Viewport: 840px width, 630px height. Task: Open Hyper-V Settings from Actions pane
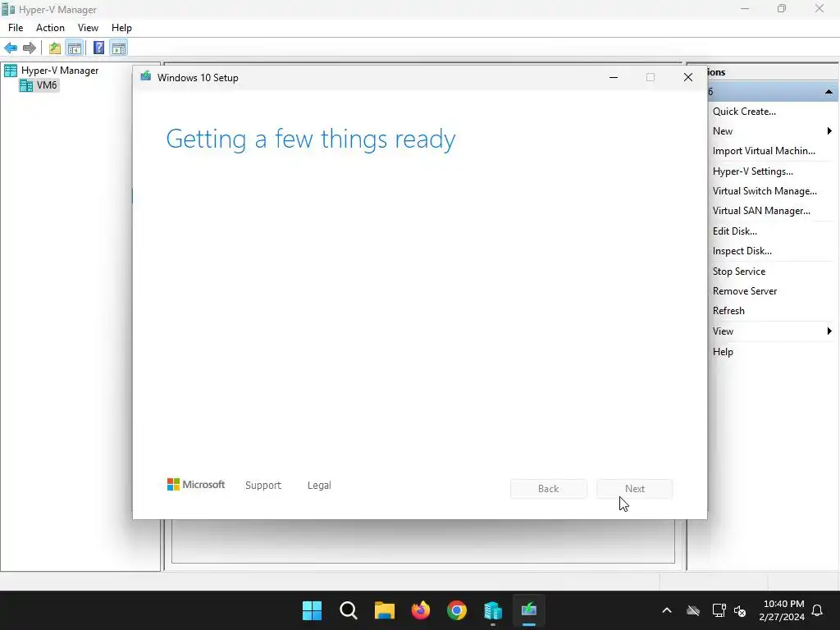753,171
